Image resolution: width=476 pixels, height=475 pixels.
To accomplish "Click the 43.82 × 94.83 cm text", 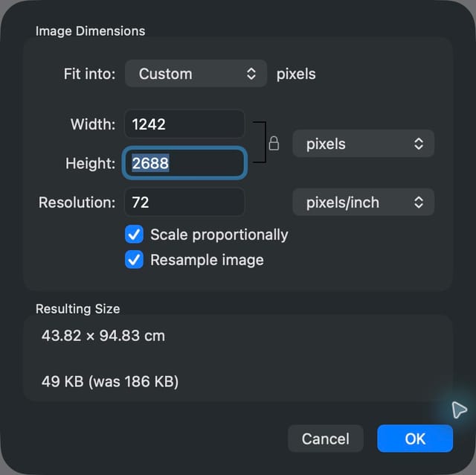I will (x=103, y=336).
